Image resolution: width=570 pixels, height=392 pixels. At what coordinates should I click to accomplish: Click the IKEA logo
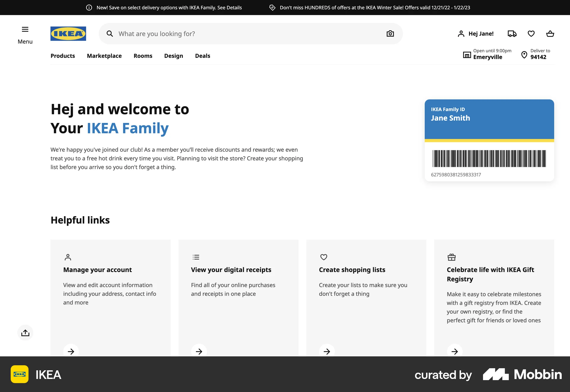tap(68, 34)
